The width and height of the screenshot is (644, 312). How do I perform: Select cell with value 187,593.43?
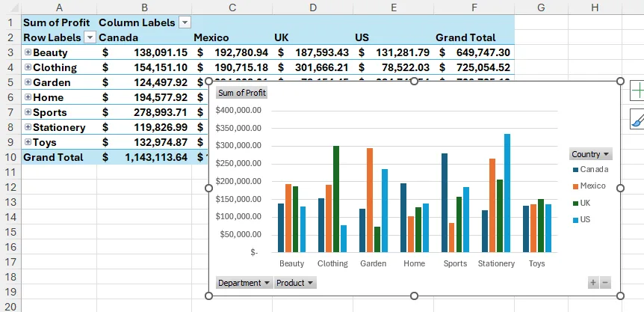[x=312, y=52]
